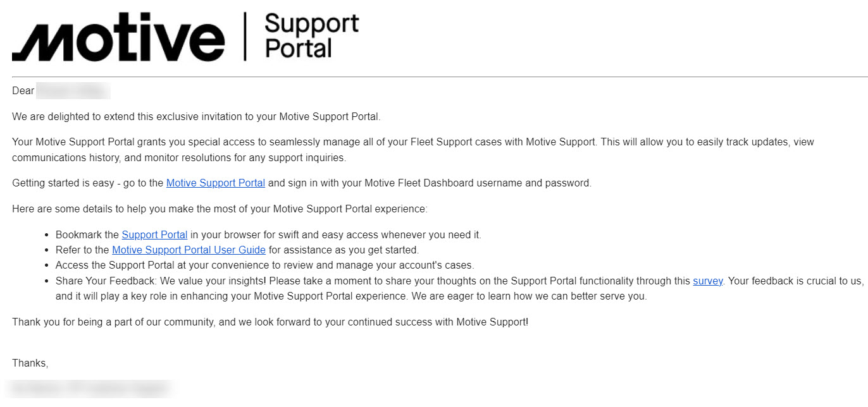Open the feedback survey link
Screen dimensions: 868x407
click(707, 281)
